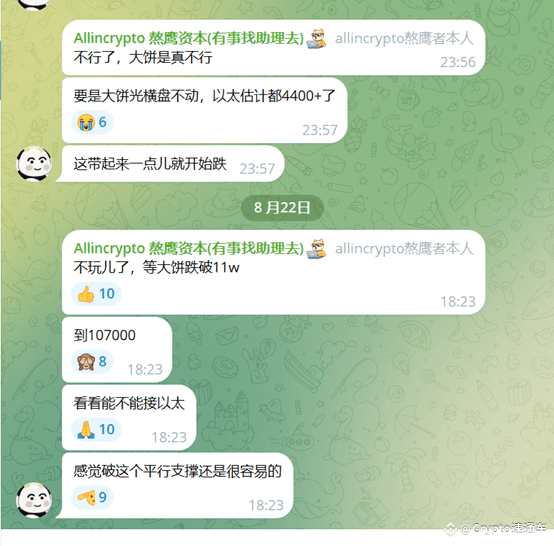Select the message 到107000
Image resolution: width=554 pixels, height=546 pixels.
pos(105,335)
